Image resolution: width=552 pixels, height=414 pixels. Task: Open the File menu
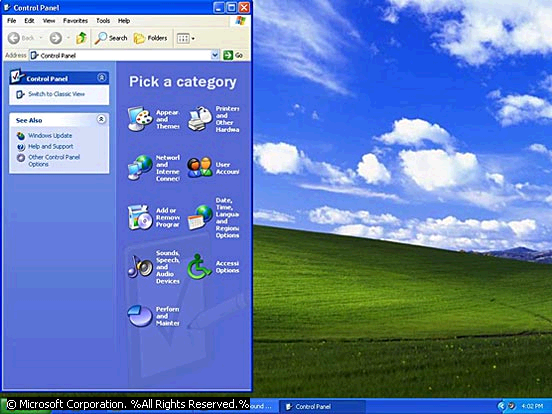click(12, 21)
